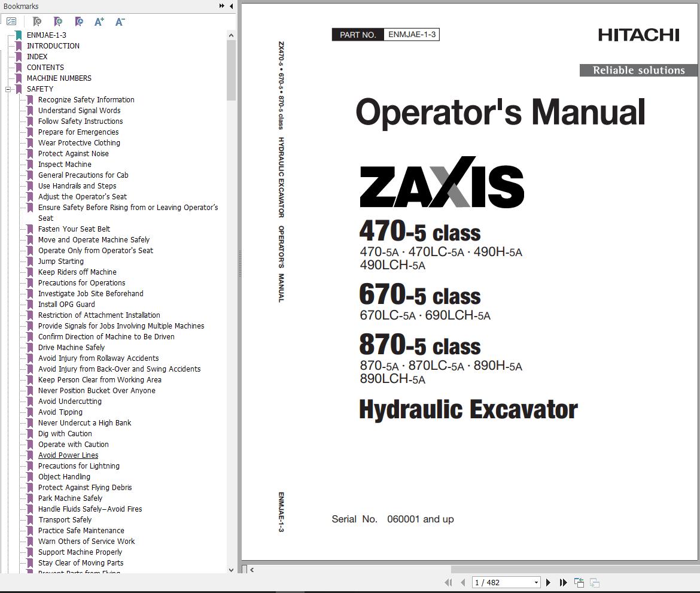Image resolution: width=700 pixels, height=593 pixels.
Task: Open the page number dropdown arrow
Action: coord(536,583)
